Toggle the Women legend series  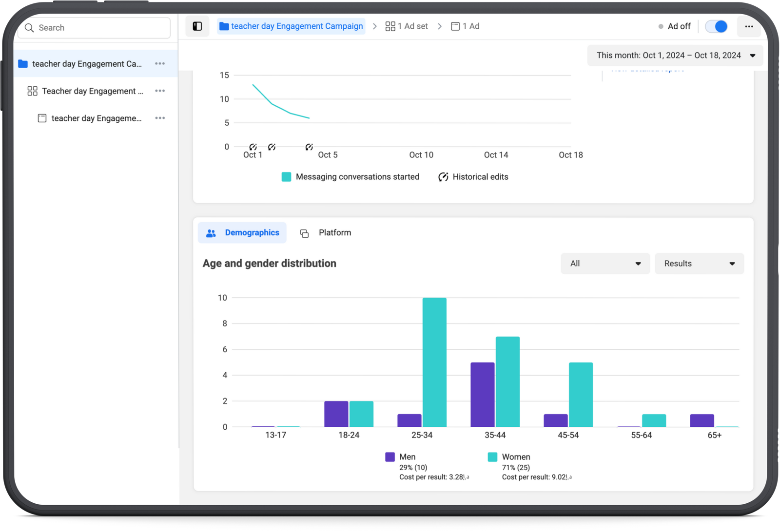point(492,457)
